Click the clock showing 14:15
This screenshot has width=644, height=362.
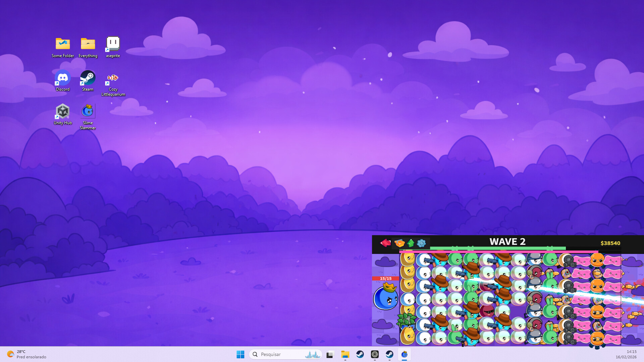point(632,352)
